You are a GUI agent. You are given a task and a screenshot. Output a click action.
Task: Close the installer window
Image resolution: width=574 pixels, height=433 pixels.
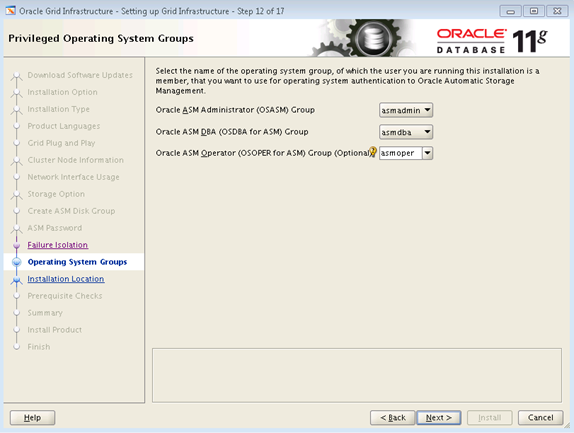[557, 11]
